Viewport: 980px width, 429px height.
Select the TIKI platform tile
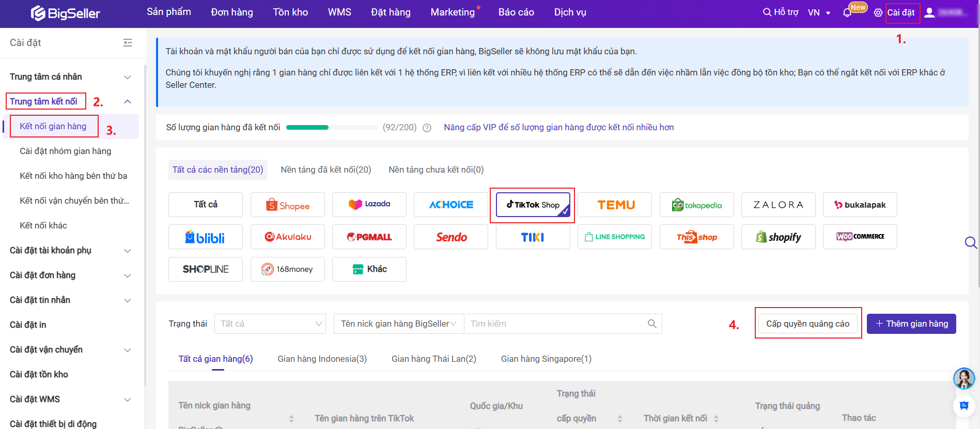point(533,237)
